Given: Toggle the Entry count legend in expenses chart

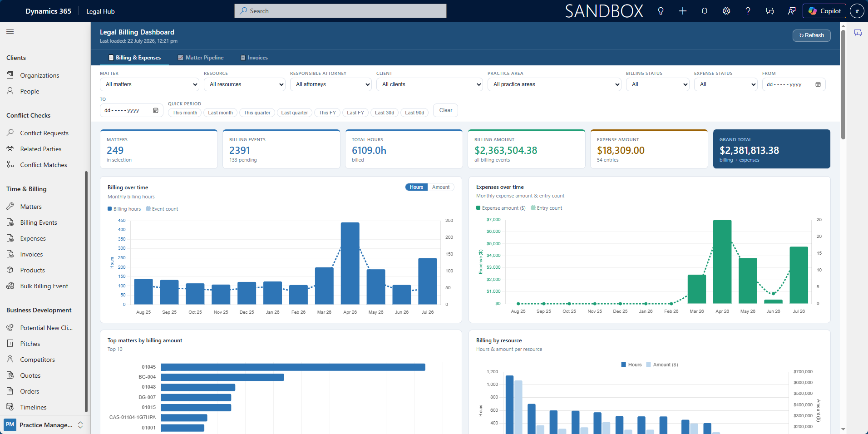Looking at the screenshot, I should pyautogui.click(x=547, y=208).
